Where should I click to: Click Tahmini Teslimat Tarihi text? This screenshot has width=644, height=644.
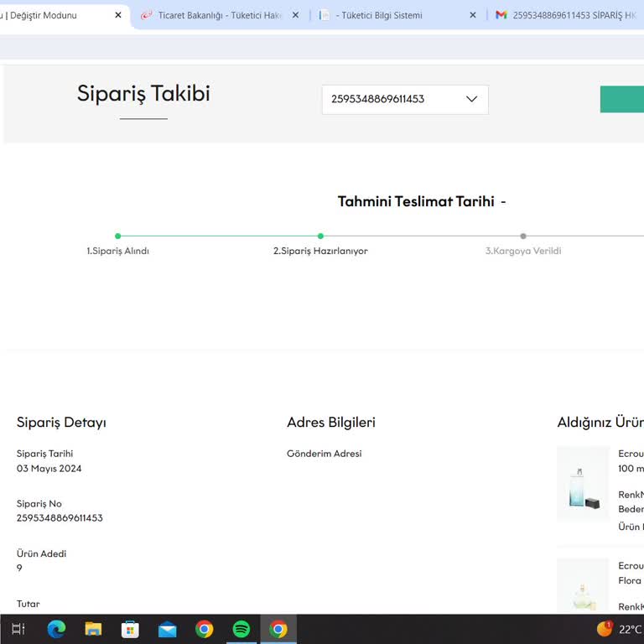point(416,201)
